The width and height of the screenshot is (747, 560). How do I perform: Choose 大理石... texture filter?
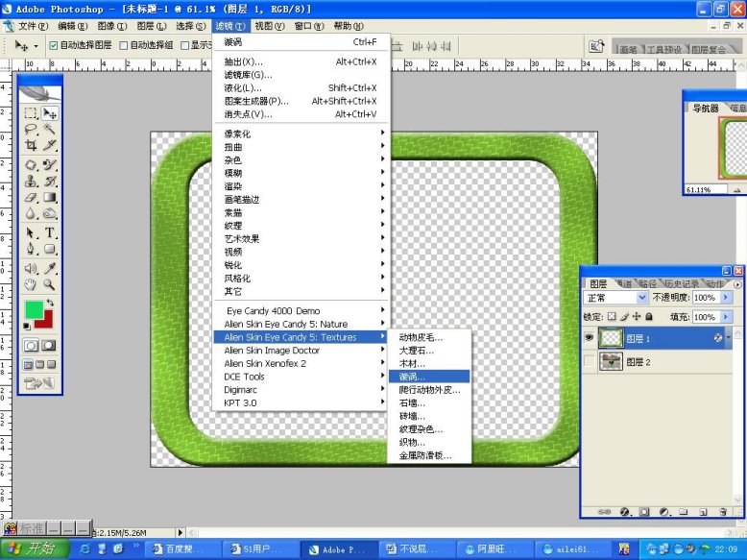pyautogui.click(x=429, y=351)
